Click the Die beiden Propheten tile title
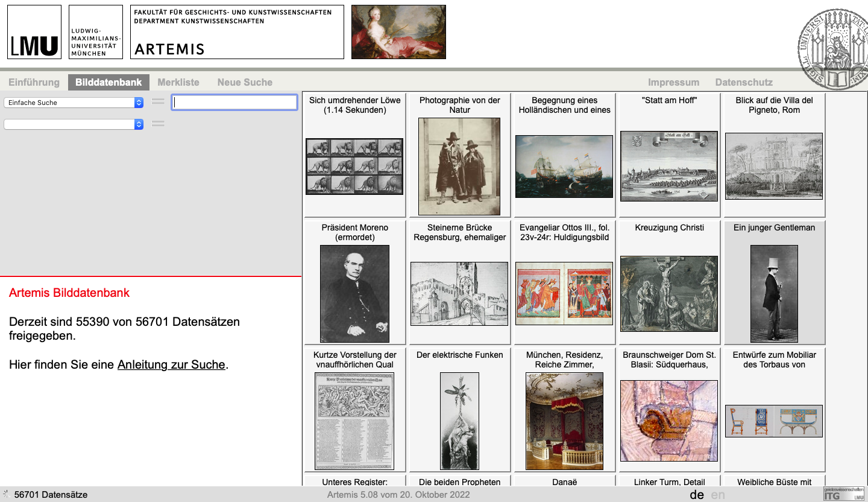 pyautogui.click(x=459, y=481)
